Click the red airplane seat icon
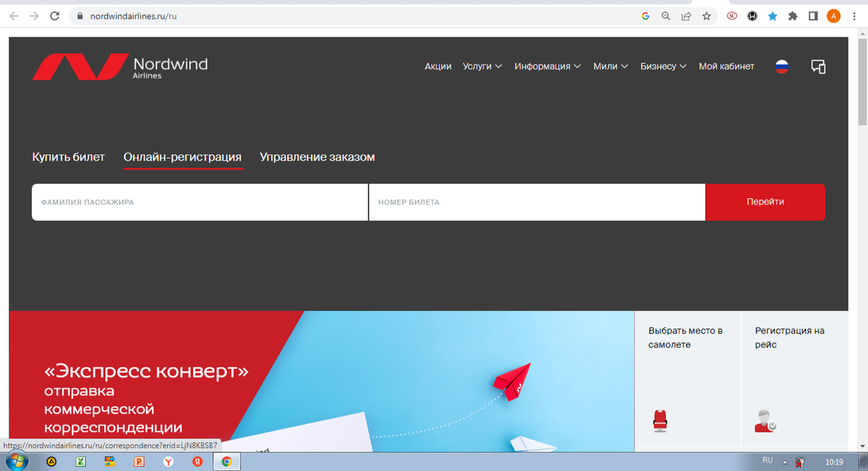Screen dimensions: 868x471 660,420
